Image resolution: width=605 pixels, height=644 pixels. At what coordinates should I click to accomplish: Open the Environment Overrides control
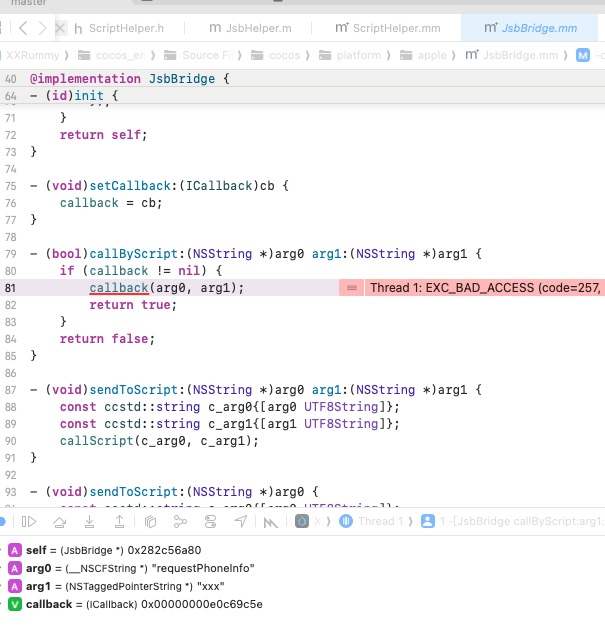[210, 522]
